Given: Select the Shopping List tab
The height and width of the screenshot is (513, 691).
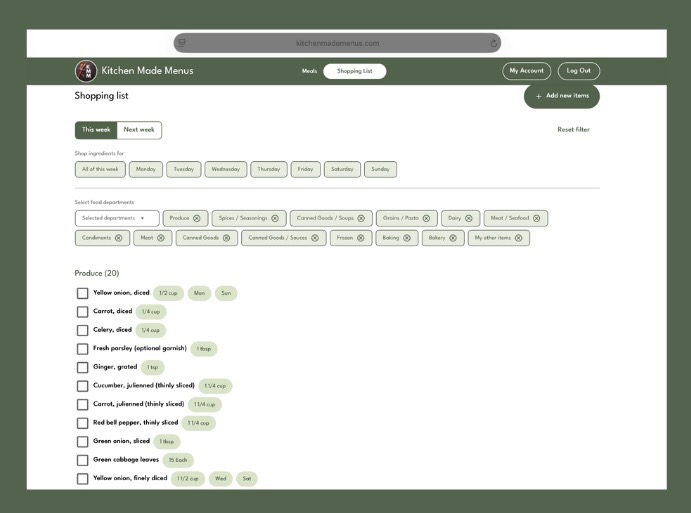Looking at the screenshot, I should pos(354,71).
